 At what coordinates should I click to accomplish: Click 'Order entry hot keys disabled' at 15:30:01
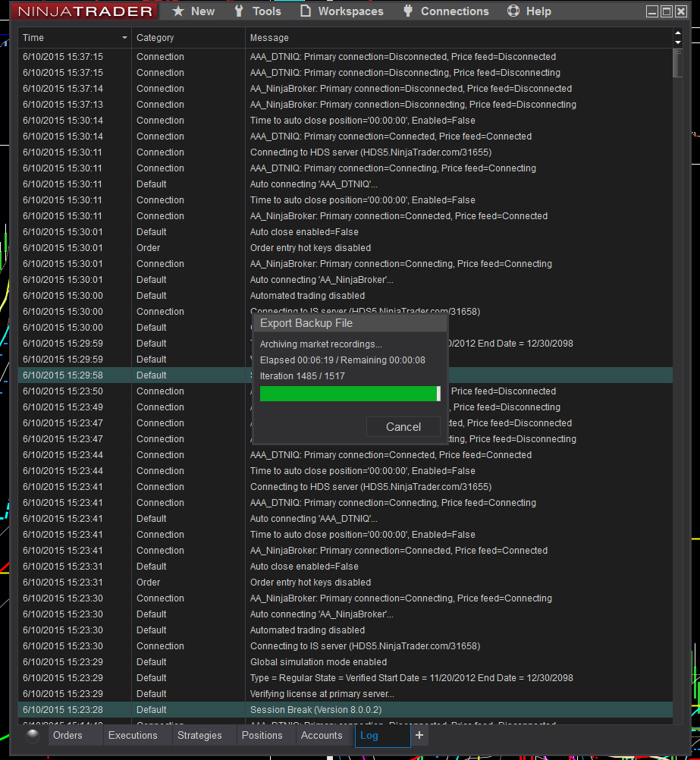[x=310, y=248]
